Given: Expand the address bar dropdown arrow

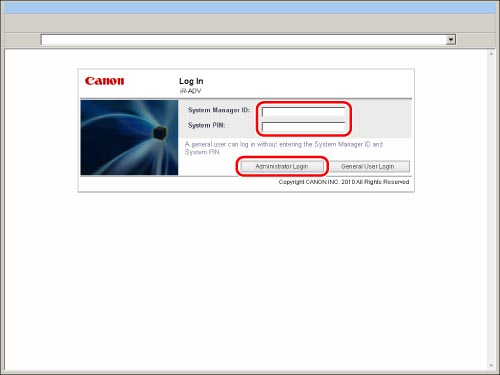Looking at the screenshot, I should point(451,40).
